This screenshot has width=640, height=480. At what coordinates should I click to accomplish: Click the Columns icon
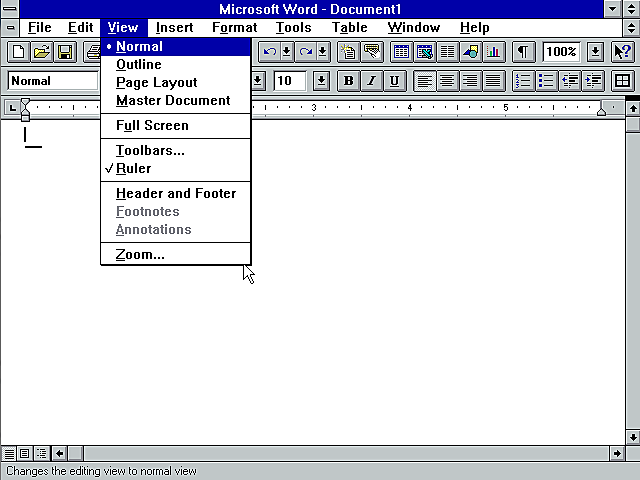click(447, 52)
